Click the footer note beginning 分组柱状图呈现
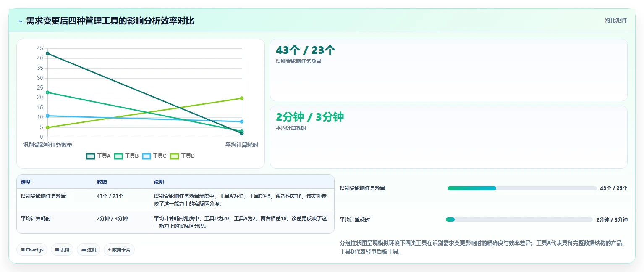Image resolution: width=644 pixels, height=272 pixels. (x=483, y=247)
